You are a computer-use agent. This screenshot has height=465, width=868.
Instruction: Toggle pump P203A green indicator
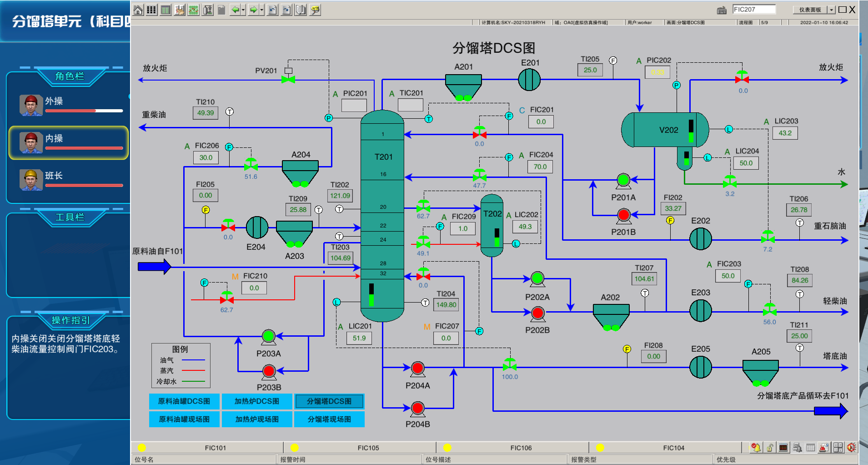(x=269, y=336)
